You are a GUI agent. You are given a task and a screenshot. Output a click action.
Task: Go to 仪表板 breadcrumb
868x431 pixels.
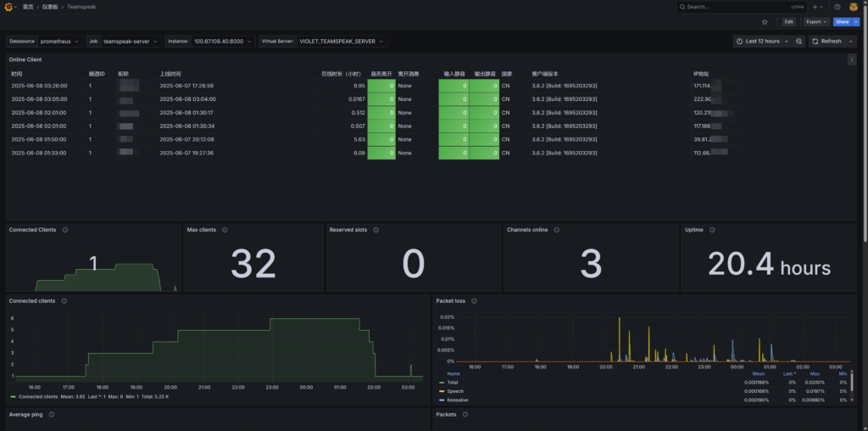tap(50, 7)
